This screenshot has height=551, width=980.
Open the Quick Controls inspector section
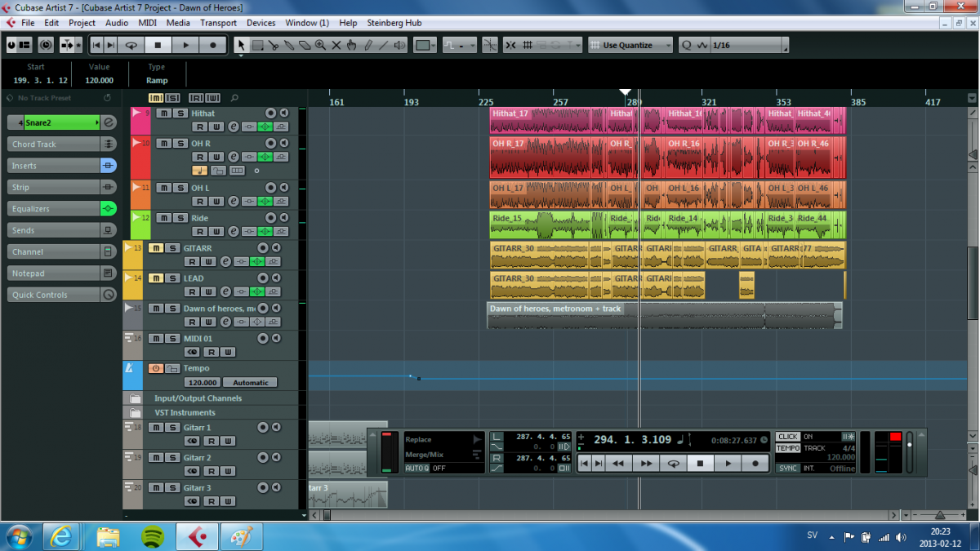pos(61,295)
